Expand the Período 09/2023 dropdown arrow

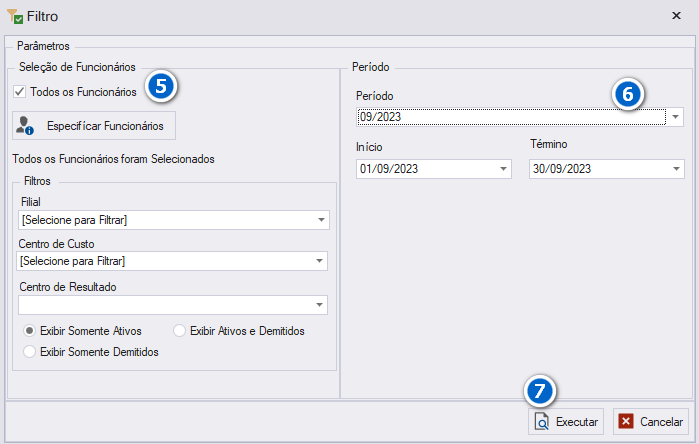[675, 117]
